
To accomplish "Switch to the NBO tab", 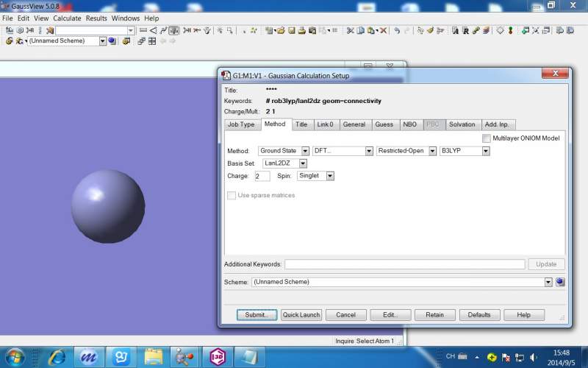I will point(410,124).
